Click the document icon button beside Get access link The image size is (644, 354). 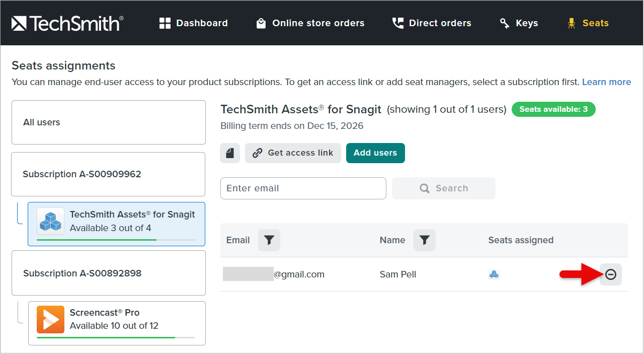click(x=230, y=153)
